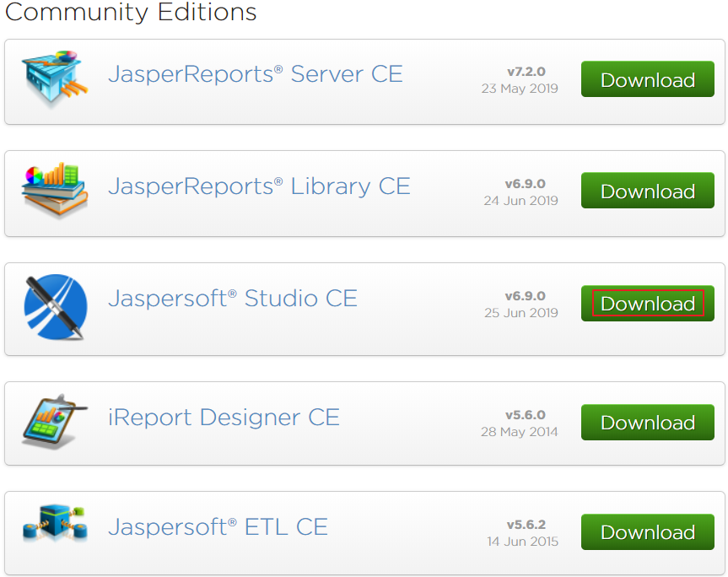Open the Jaspersoft ETL CE title link
728x577 pixels.
pos(218,527)
